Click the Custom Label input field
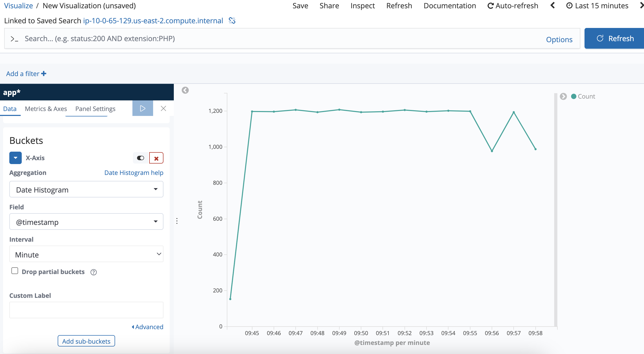Image resolution: width=644 pixels, height=354 pixels. tap(86, 310)
